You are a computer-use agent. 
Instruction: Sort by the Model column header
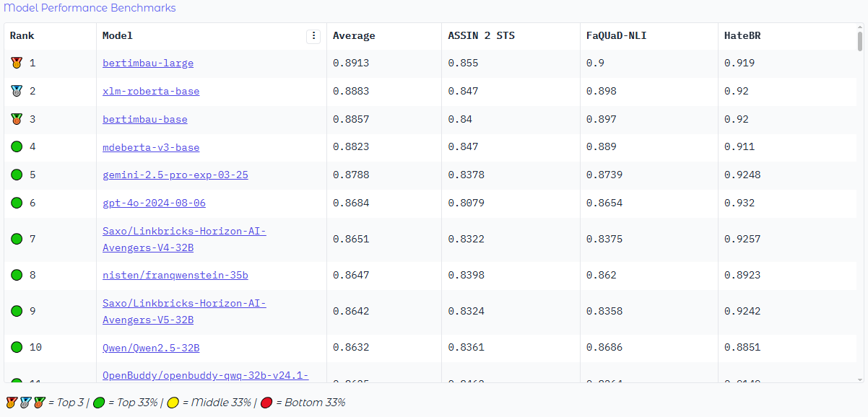point(118,35)
